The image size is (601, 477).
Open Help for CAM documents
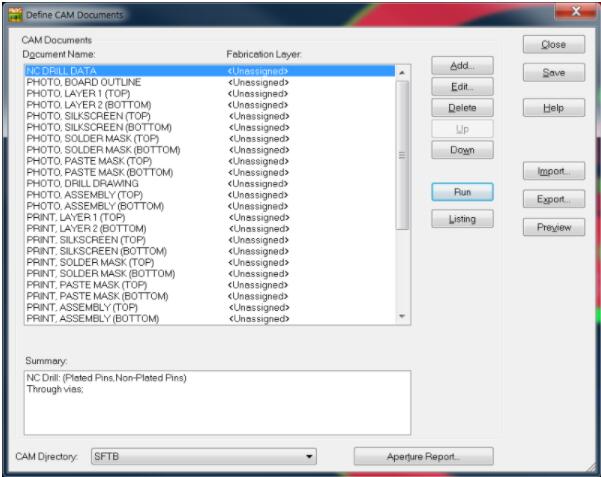[x=554, y=108]
